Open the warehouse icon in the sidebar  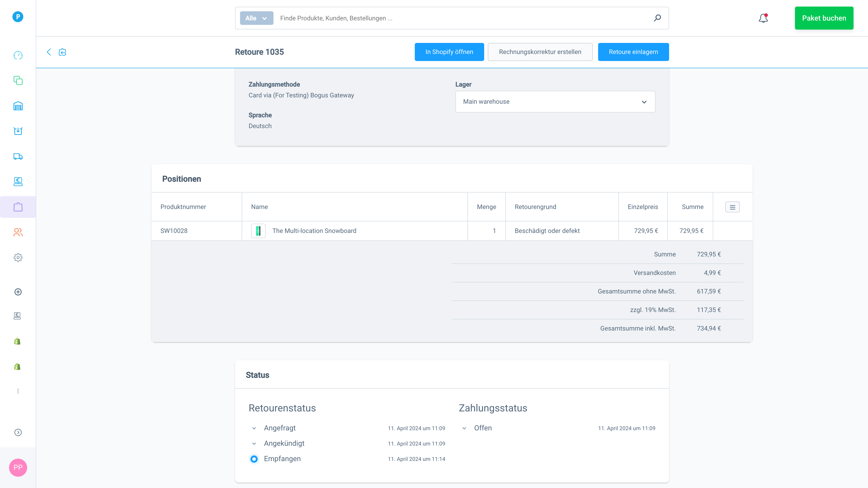[x=18, y=106]
